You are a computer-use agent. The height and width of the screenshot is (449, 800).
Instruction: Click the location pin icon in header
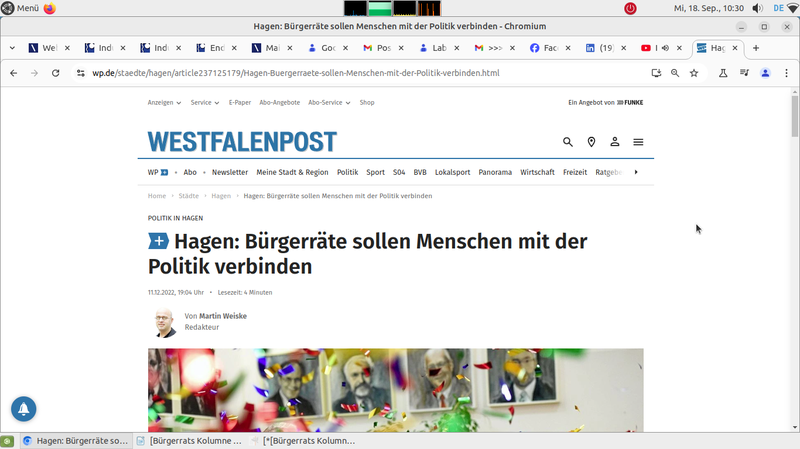[x=591, y=142]
